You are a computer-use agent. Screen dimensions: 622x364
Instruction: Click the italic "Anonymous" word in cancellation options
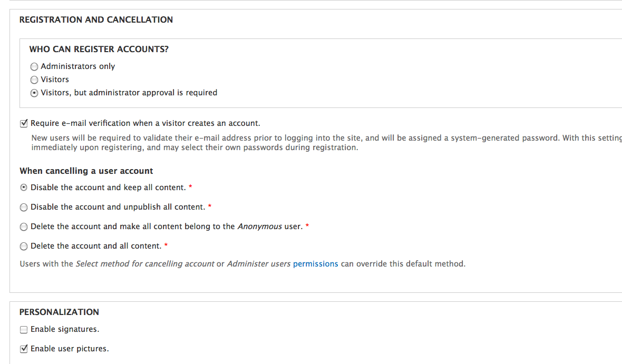(x=260, y=227)
